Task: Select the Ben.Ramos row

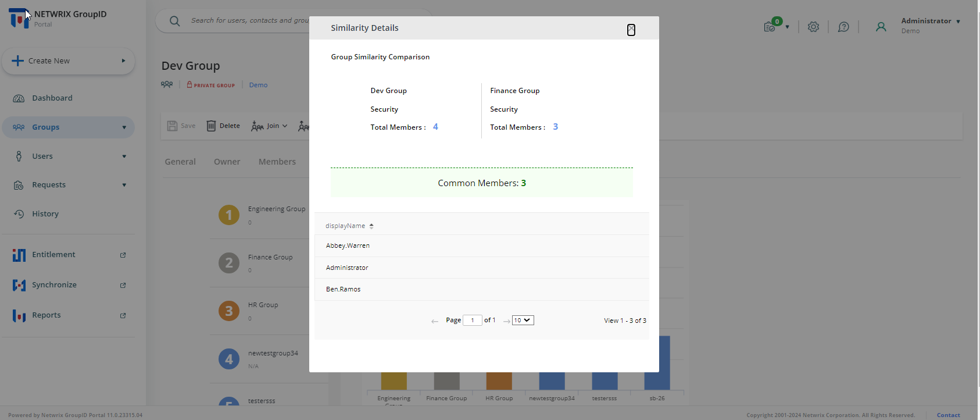Action: [x=482, y=290]
